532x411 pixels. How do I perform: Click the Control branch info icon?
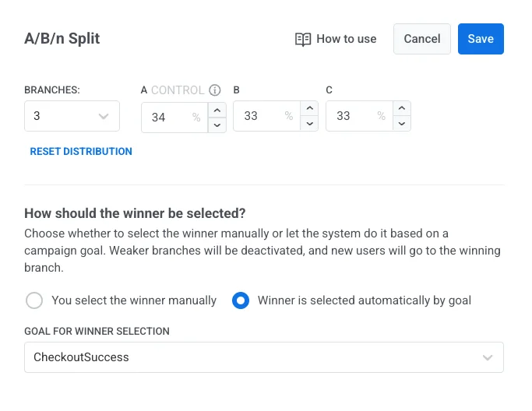click(x=216, y=90)
